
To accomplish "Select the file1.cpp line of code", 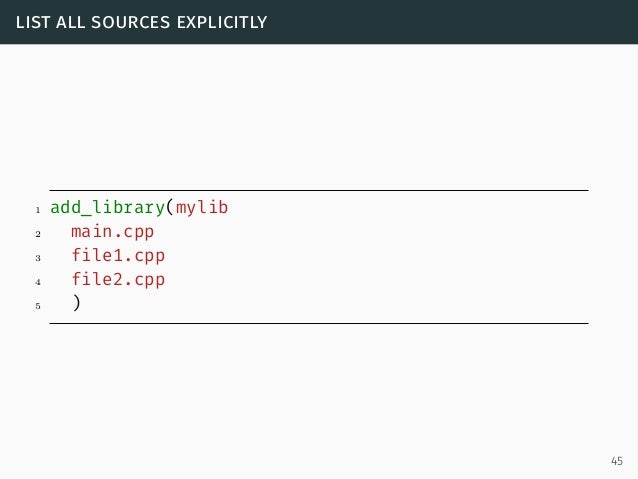I will click(x=117, y=256).
